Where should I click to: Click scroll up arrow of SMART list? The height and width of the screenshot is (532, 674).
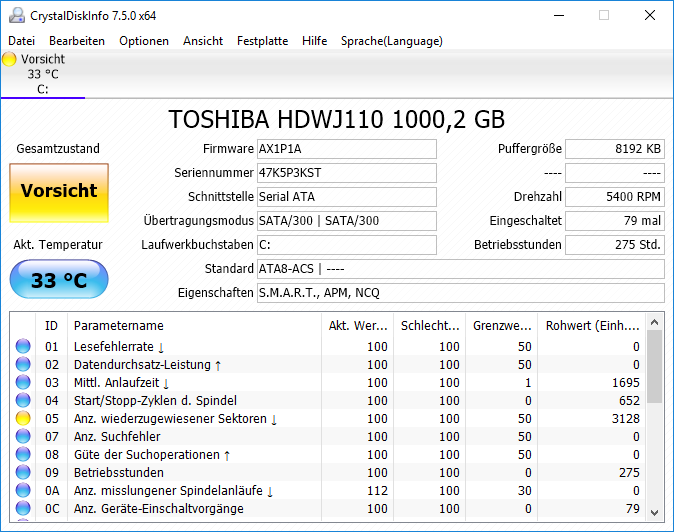coord(655,322)
